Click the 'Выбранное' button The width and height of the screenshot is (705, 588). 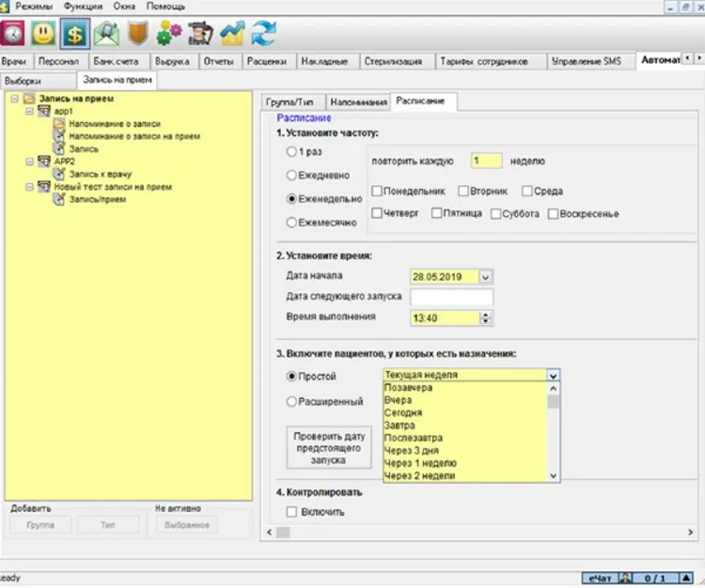(187, 525)
